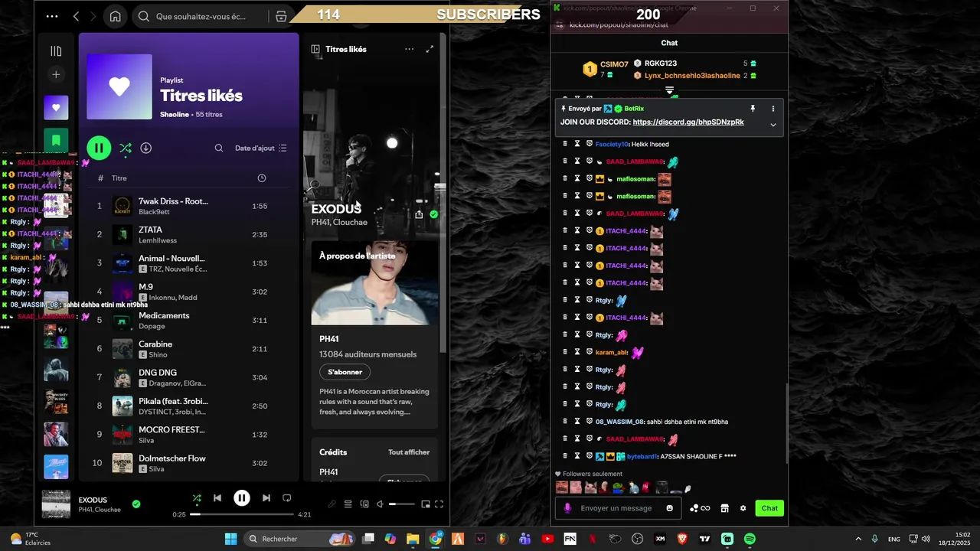The height and width of the screenshot is (551, 980).
Task: Go back in Spotify navigation
Action: (x=76, y=16)
